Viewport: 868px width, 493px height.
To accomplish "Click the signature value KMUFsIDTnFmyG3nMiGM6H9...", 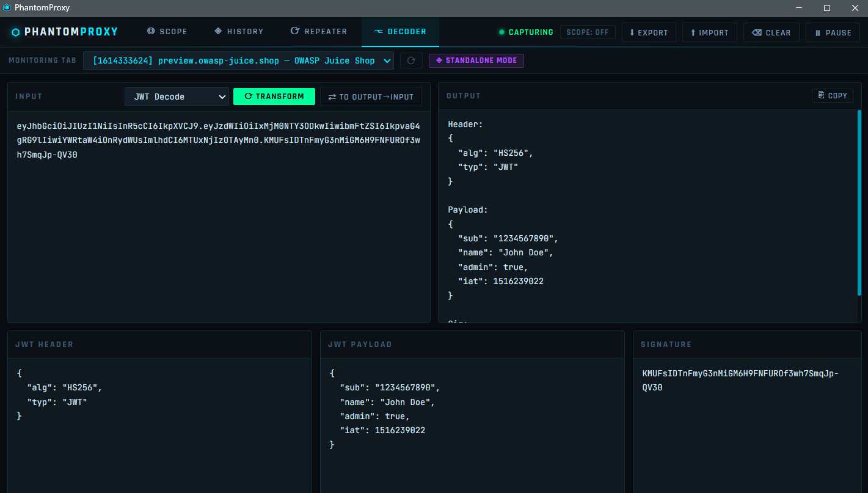I will (x=740, y=380).
